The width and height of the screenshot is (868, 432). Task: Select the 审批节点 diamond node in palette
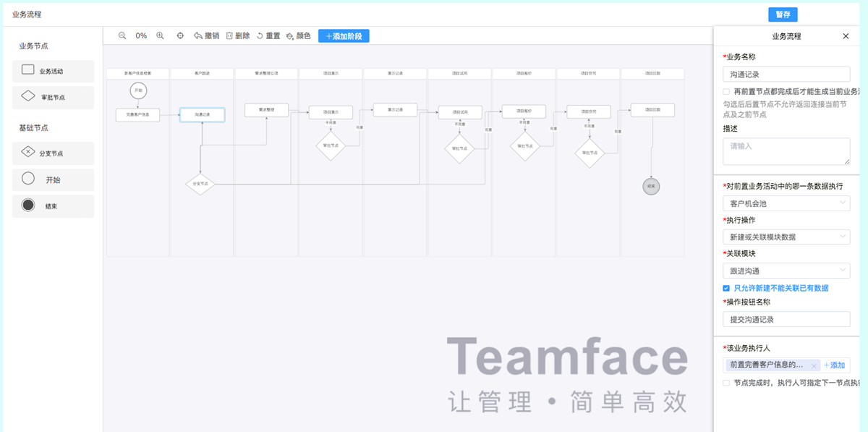pos(54,97)
